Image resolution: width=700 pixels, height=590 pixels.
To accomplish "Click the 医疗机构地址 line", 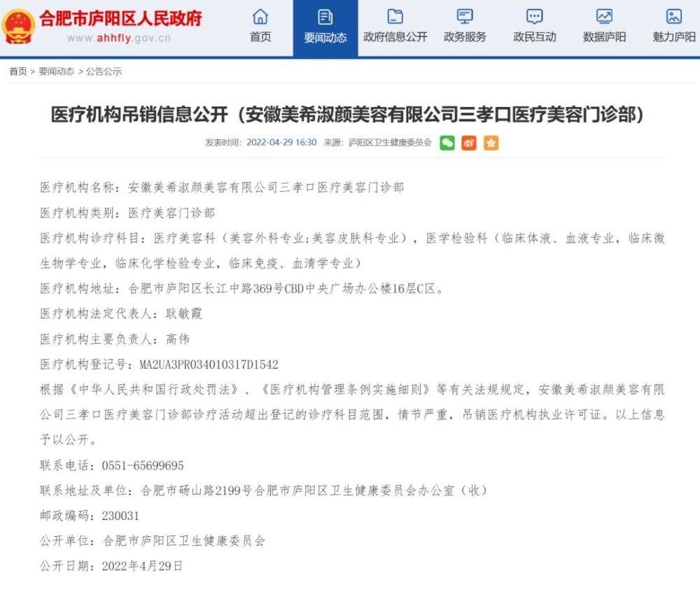I will pyautogui.click(x=242, y=289).
